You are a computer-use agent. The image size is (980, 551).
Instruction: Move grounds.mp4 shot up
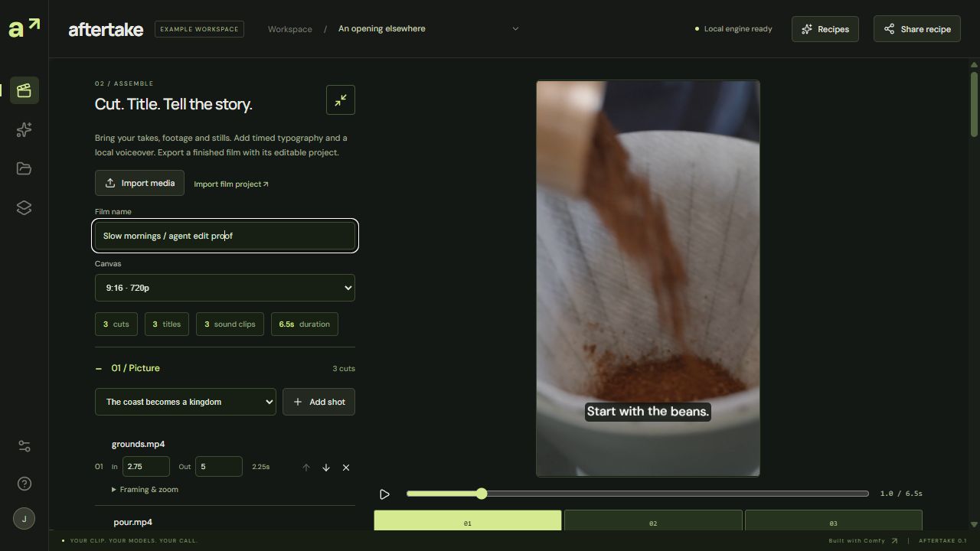306,467
